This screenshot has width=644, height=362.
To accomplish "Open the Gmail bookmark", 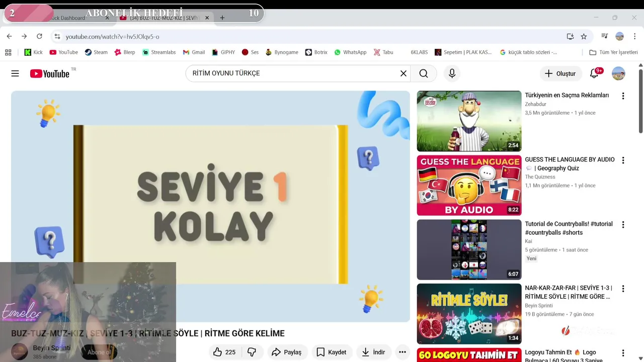I will (194, 52).
